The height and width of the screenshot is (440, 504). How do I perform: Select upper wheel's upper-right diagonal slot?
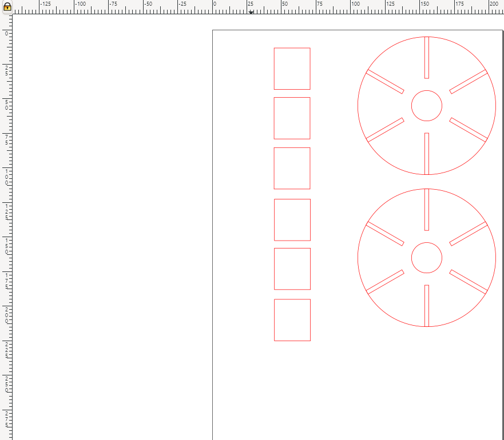pyautogui.click(x=469, y=82)
